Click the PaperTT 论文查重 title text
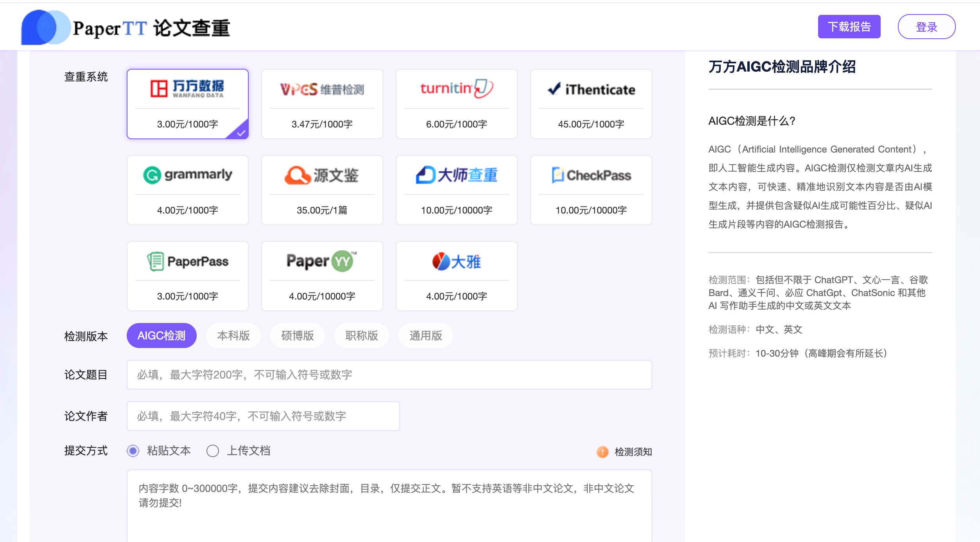This screenshot has width=980, height=542. (x=152, y=28)
